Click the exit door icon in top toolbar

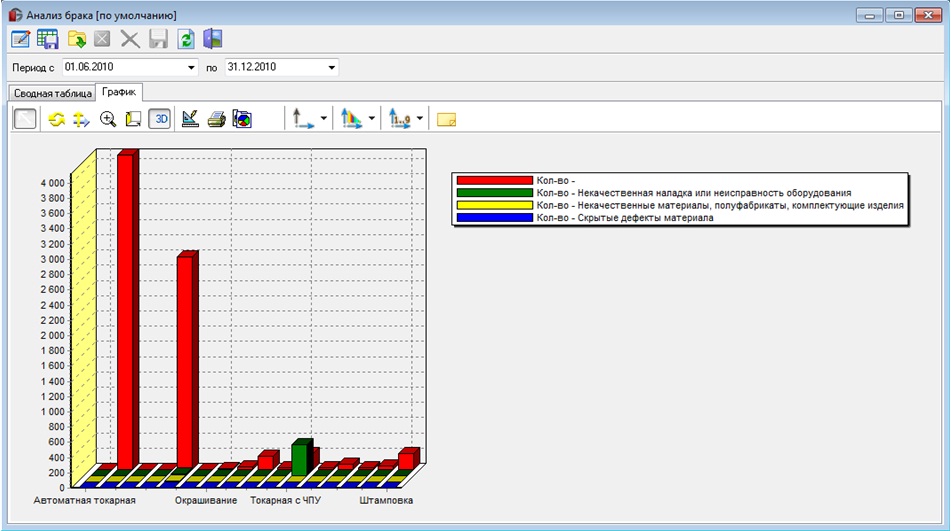click(x=213, y=39)
